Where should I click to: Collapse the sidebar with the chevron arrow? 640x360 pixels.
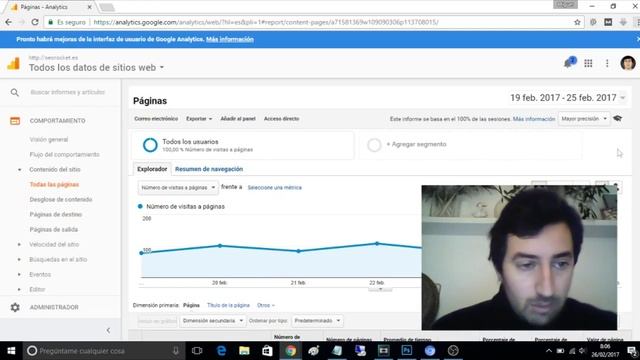[x=108, y=330]
